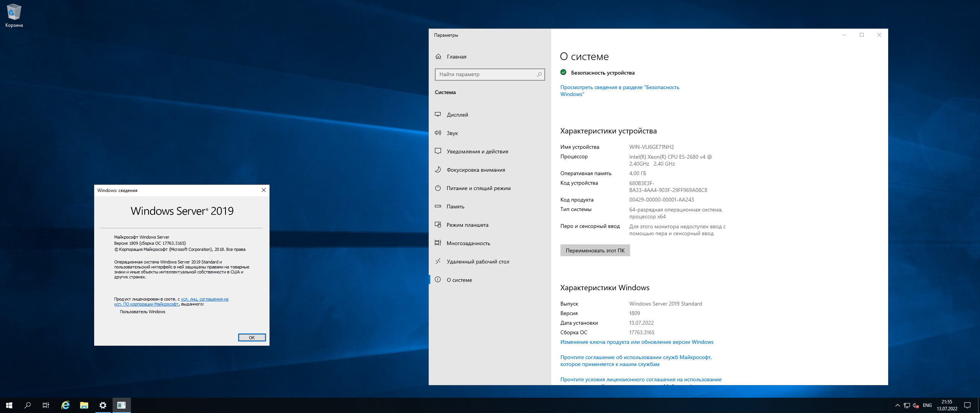This screenshot has height=413, width=980.
Task: Click Пользователь Windows text in winver dialog
Action: click(142, 312)
